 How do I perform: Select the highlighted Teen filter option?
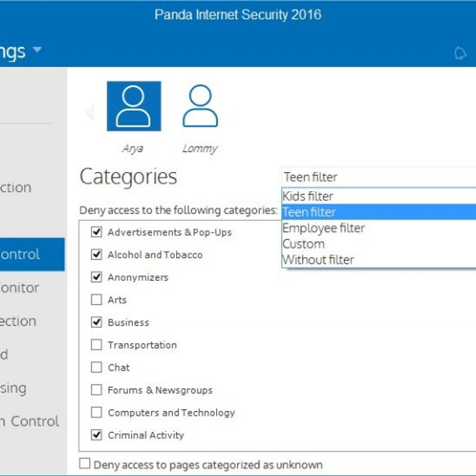[379, 212]
